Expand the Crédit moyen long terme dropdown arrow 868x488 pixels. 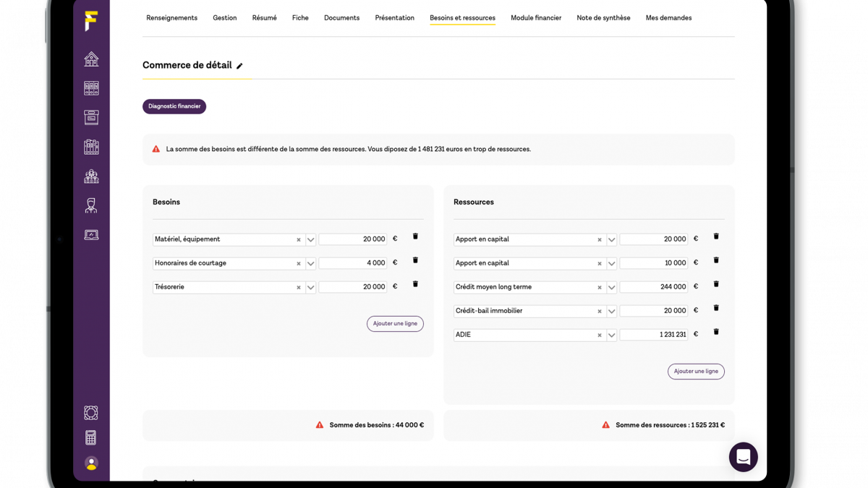[x=612, y=288]
